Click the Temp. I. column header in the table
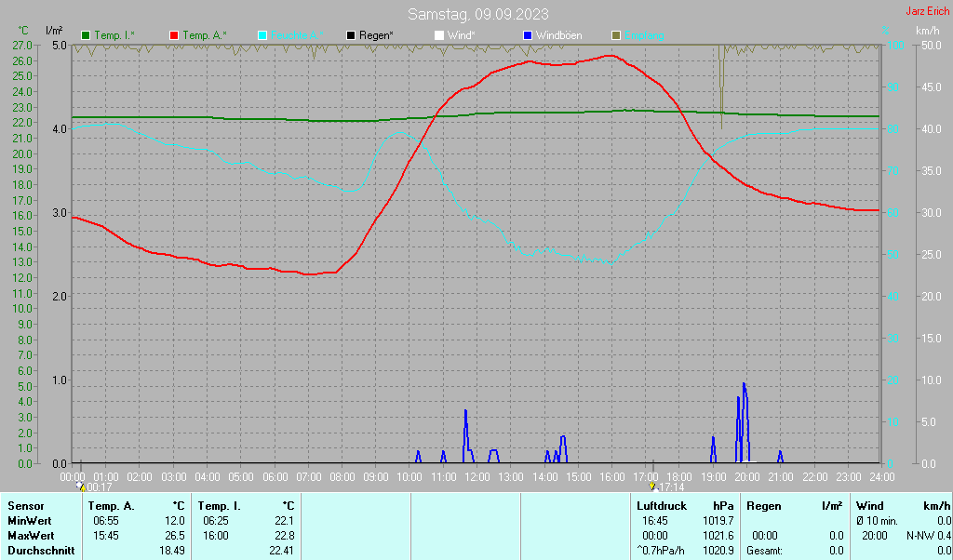The image size is (953, 560). (220, 506)
